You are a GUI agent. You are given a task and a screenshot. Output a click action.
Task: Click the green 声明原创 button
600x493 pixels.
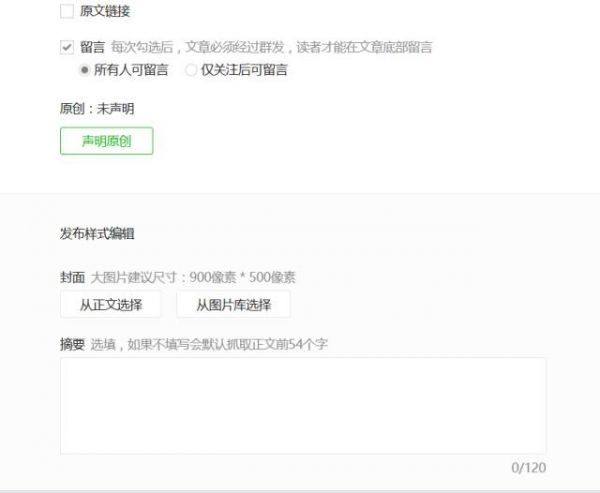pos(107,141)
